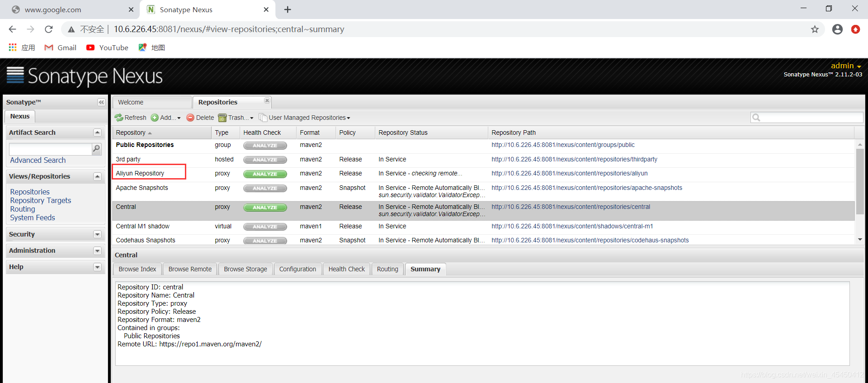Image resolution: width=868 pixels, height=383 pixels.
Task: Click the repository list scroll-down arrow
Action: [x=860, y=240]
